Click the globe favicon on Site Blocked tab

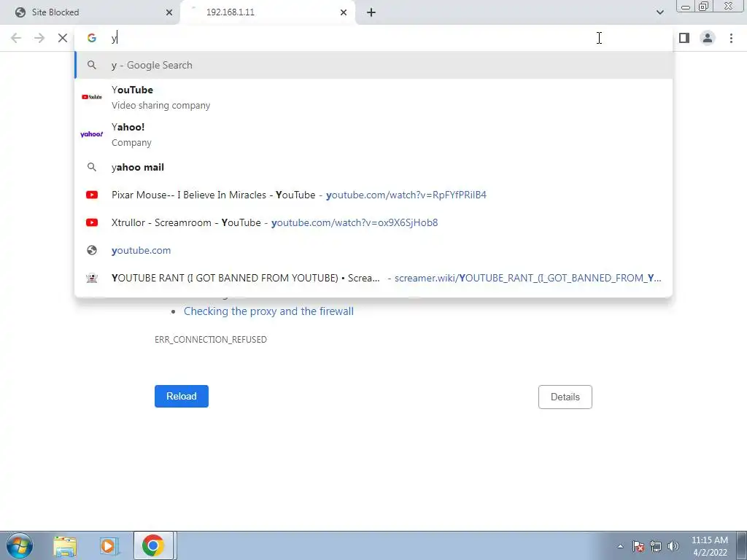20,12
